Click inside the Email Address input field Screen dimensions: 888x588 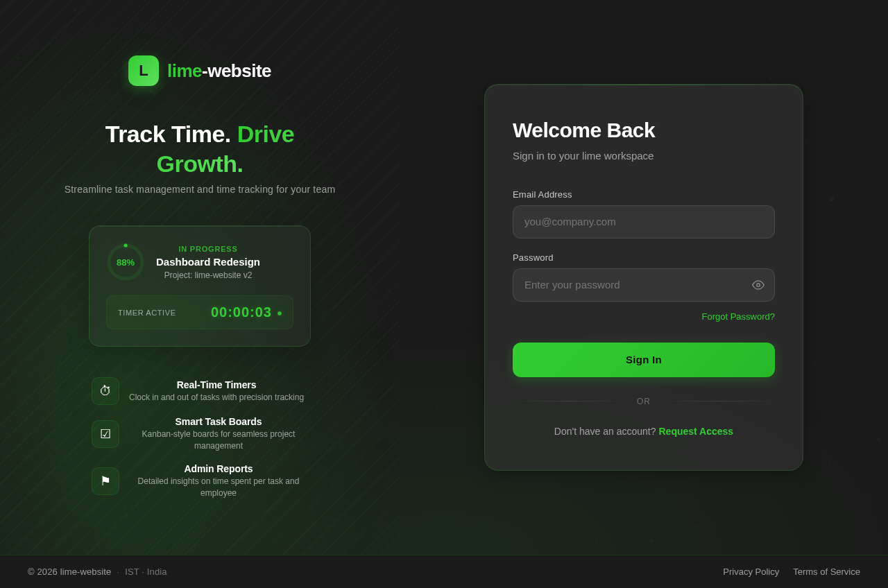(x=644, y=222)
